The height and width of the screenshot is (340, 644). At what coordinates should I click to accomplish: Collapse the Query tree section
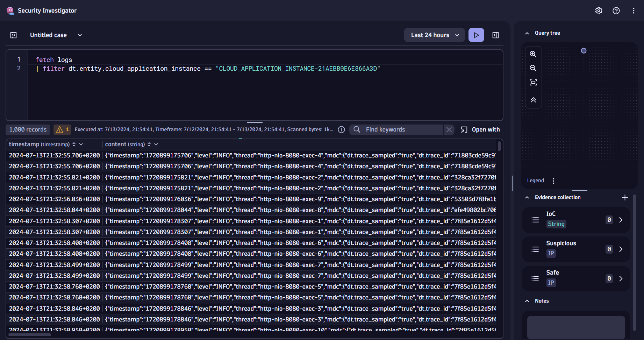click(527, 33)
